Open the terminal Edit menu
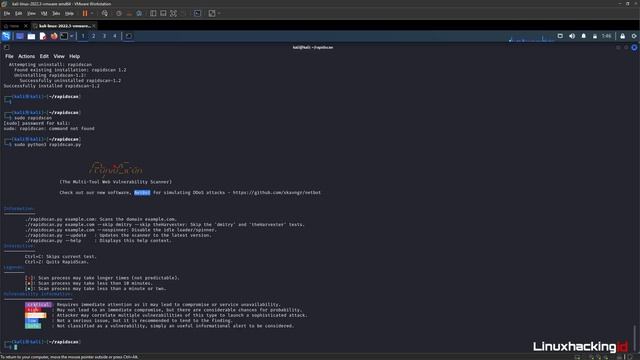The width and height of the screenshot is (640, 360). 44,56
